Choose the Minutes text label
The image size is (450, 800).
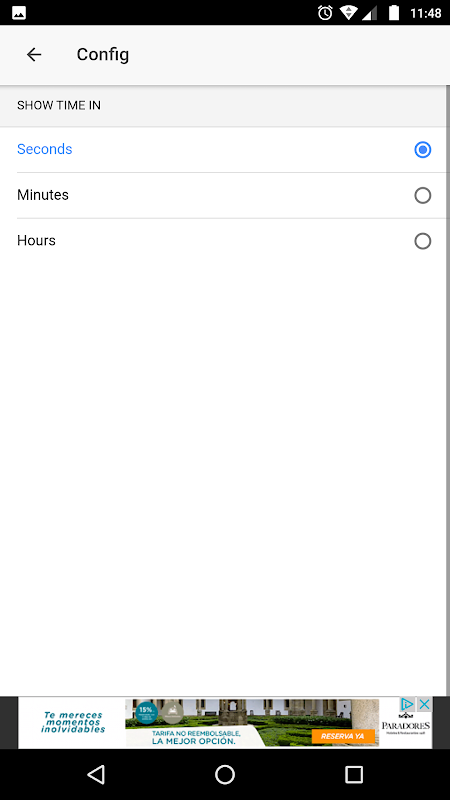[x=43, y=195]
